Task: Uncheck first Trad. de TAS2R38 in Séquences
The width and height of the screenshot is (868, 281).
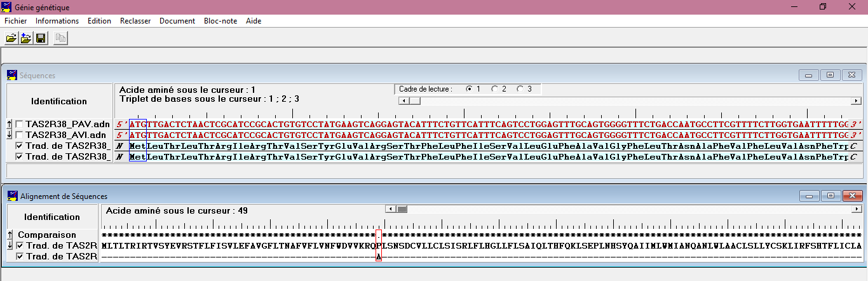Action: point(20,146)
